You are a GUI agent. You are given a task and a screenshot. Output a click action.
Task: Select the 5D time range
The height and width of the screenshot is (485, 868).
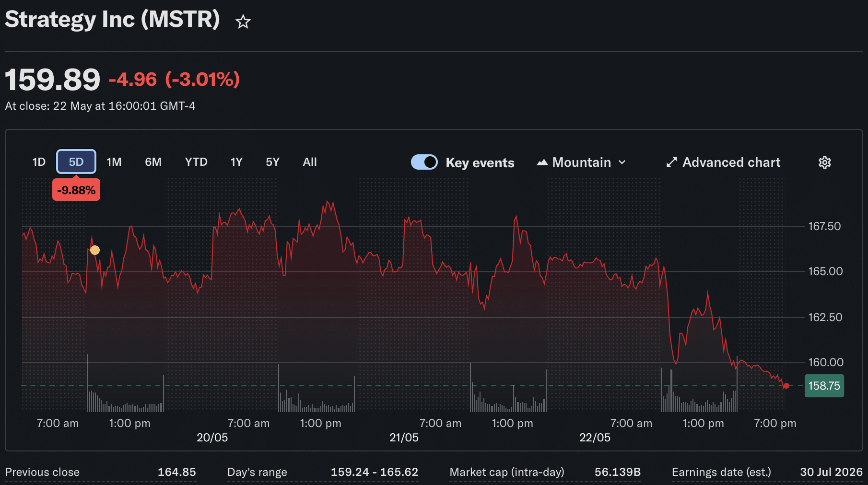[76, 162]
